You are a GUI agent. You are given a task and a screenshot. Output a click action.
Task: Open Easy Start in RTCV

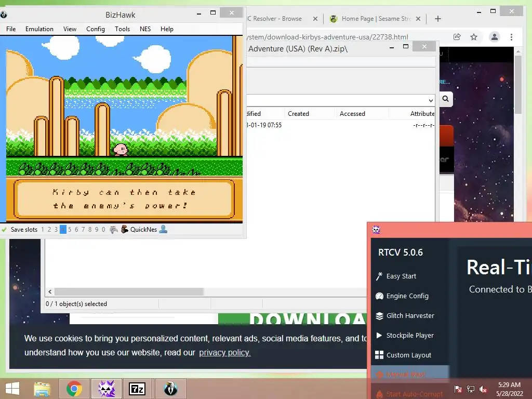point(401,276)
